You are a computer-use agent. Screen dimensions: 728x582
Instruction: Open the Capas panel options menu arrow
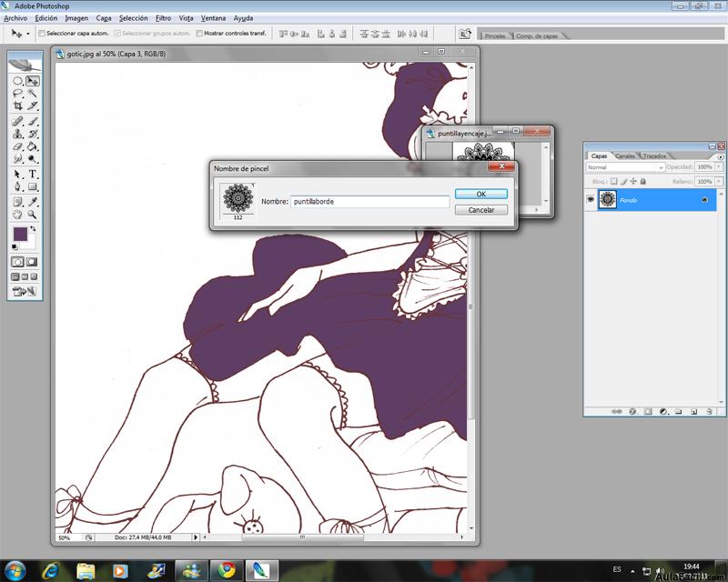pos(721,156)
